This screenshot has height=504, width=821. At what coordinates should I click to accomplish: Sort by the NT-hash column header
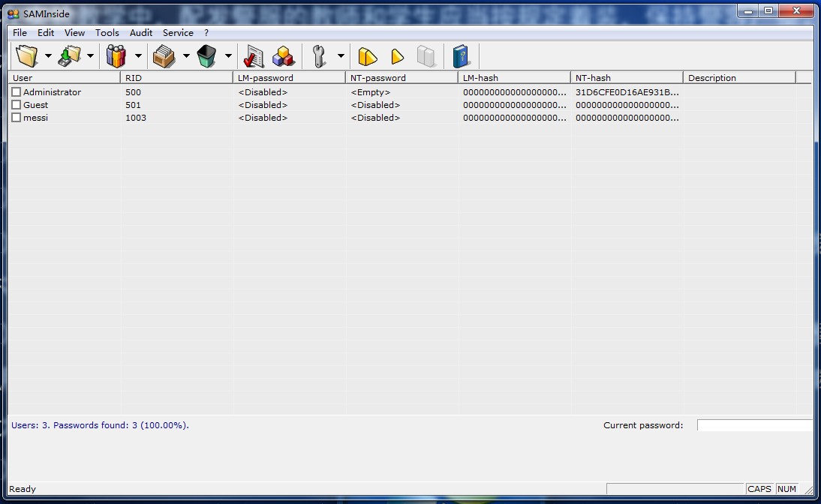click(627, 77)
